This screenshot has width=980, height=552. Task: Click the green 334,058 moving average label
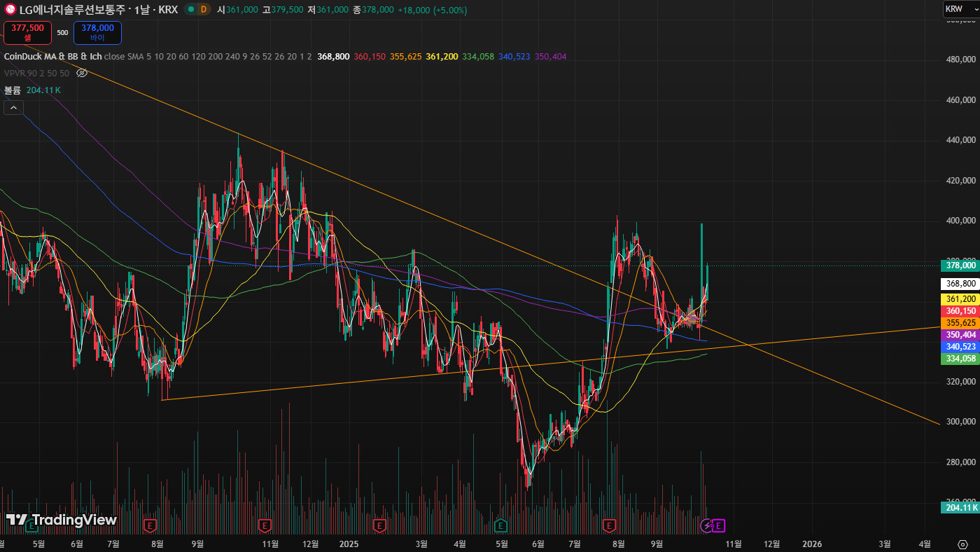point(960,359)
